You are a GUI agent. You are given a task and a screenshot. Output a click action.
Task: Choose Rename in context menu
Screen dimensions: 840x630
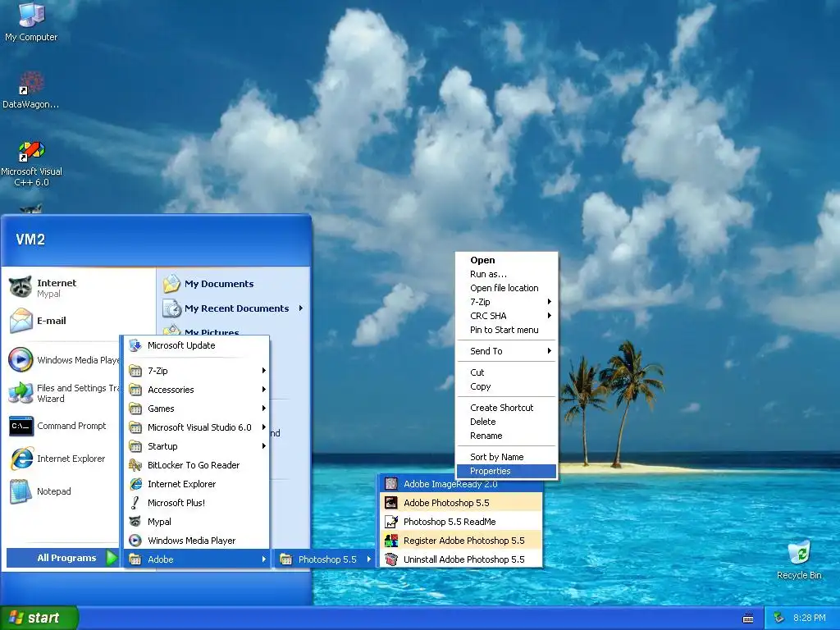(x=506, y=436)
